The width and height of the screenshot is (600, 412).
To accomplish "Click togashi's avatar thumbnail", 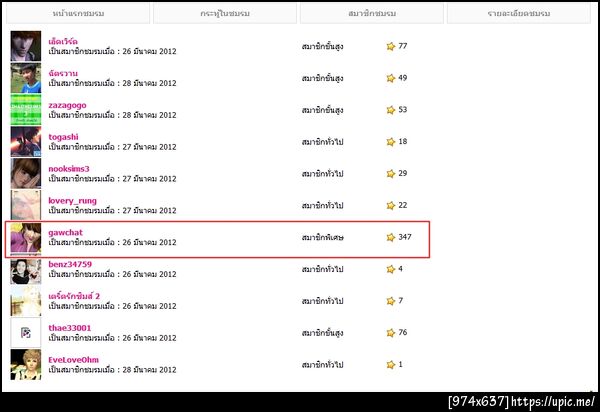I will pyautogui.click(x=26, y=142).
